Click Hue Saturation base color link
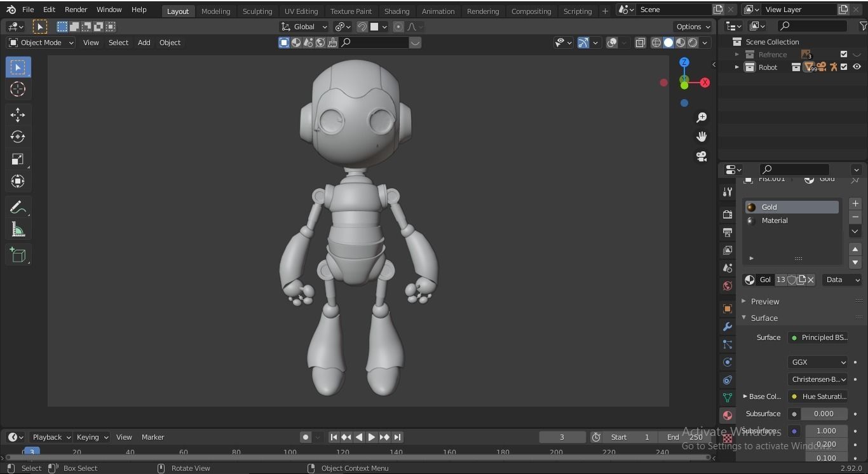This screenshot has width=868, height=474. click(818, 396)
